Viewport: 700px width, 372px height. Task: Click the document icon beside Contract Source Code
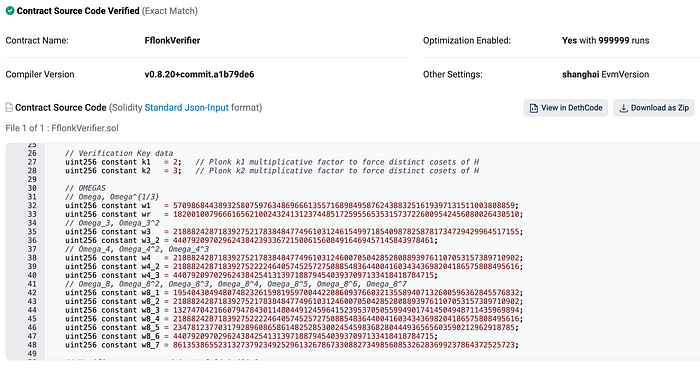point(9,107)
